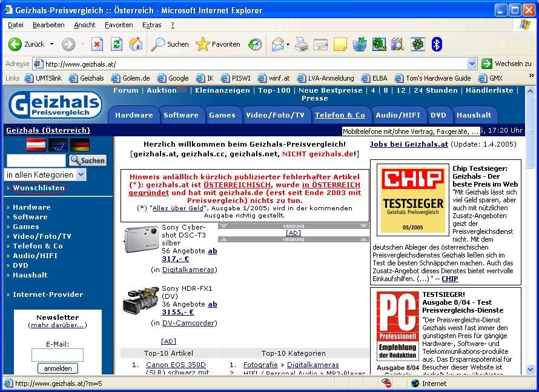Click Digitalkameras category link under Sony Cyber-shot
This screenshot has width=539, height=392.
(x=188, y=270)
